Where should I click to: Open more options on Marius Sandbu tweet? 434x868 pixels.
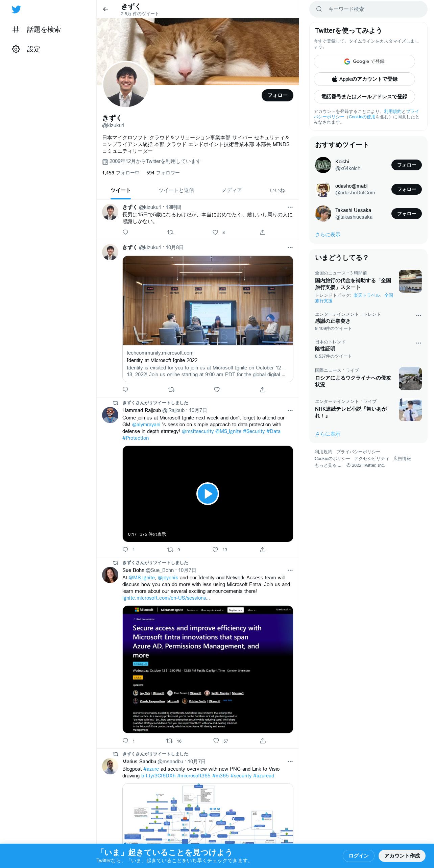[x=290, y=762]
